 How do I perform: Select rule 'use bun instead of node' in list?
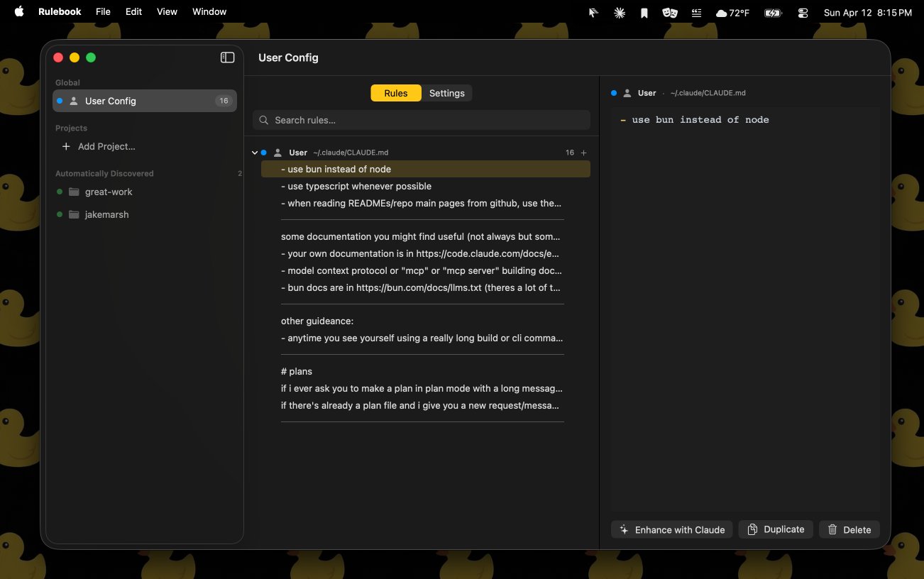click(x=426, y=169)
